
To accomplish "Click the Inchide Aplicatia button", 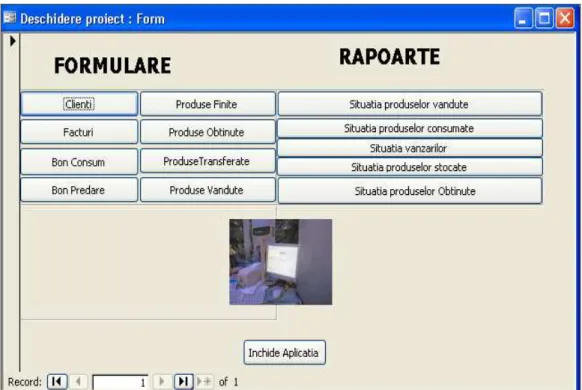I will [x=285, y=352].
